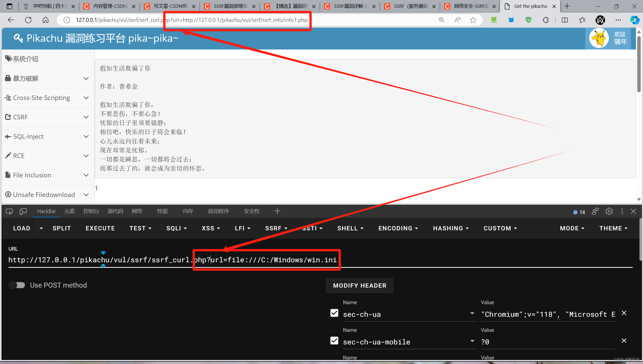This screenshot has height=364, width=643.
Task: Open the split screen icon
Action: [565, 20]
